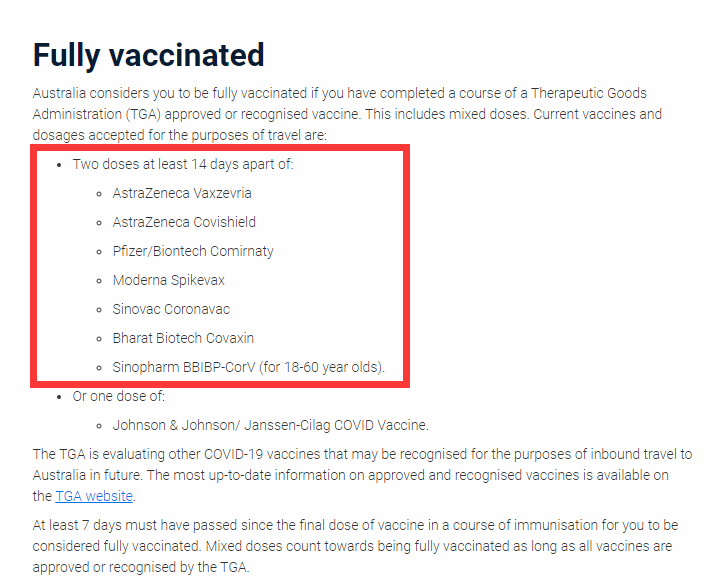Click the Pfizer/Biontech Comirnaty entry
This screenshot has width=707, height=582.
[x=193, y=251]
